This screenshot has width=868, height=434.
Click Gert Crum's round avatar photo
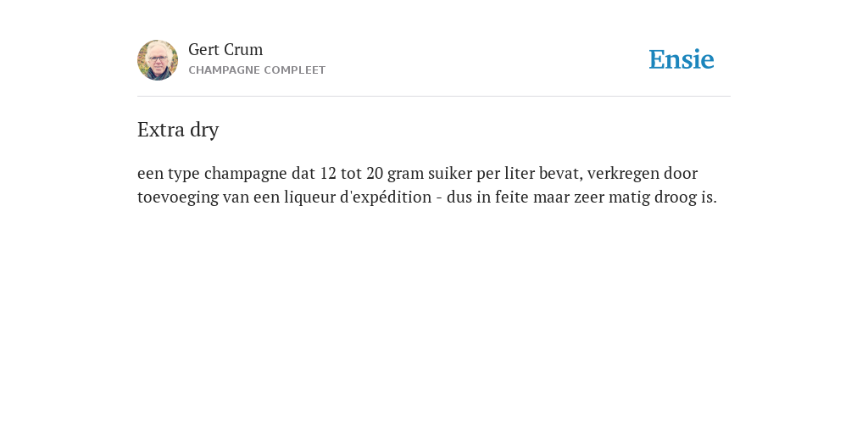(x=158, y=60)
